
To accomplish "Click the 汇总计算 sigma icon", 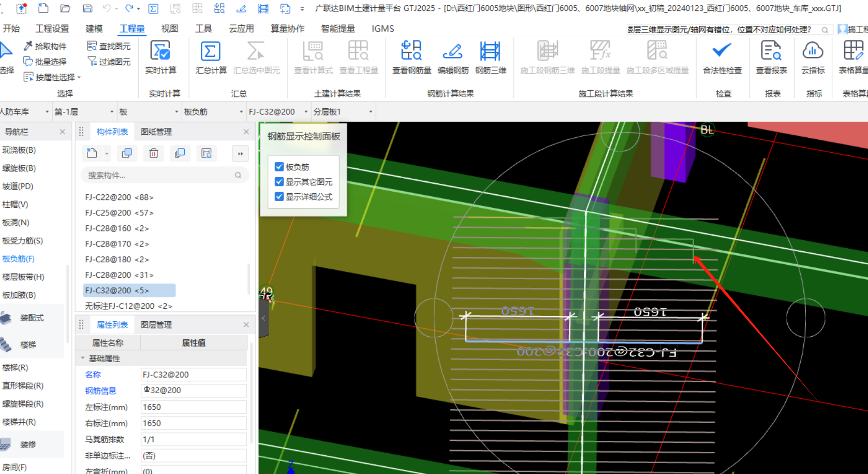I will [x=210, y=51].
